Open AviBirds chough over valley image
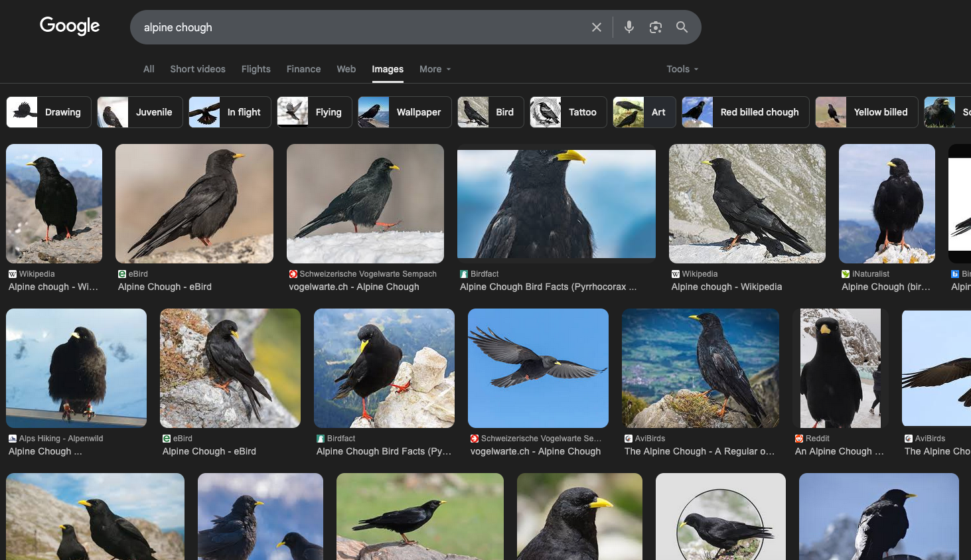 pos(700,368)
